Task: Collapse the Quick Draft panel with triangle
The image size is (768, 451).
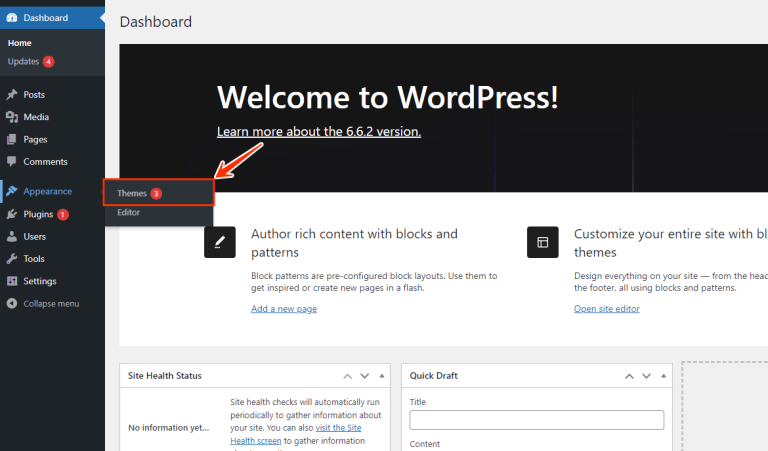Action: (x=664, y=376)
